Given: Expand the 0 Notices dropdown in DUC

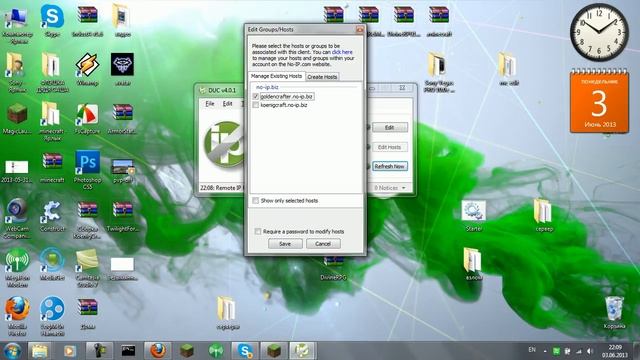Looking at the screenshot, I should 390,188.
